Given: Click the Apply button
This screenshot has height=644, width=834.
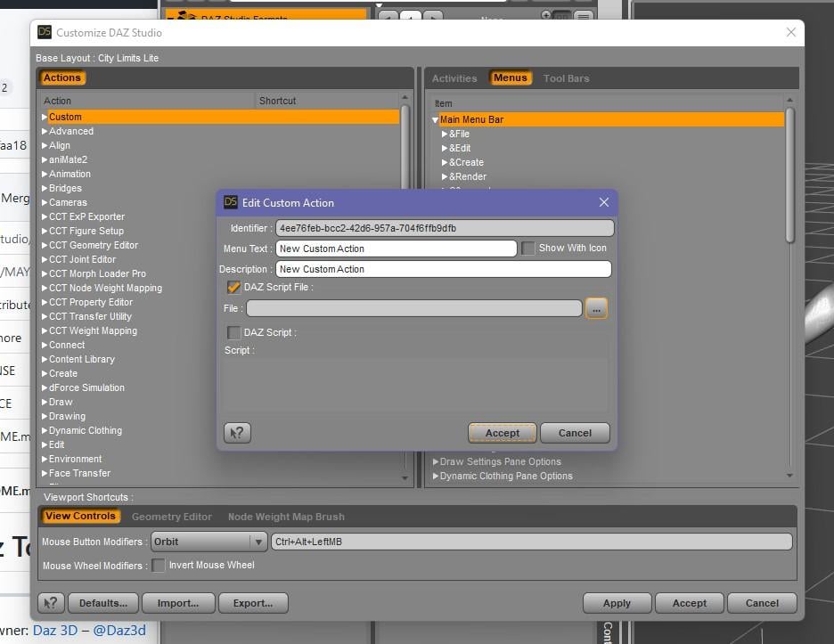Looking at the screenshot, I should [x=617, y=603].
